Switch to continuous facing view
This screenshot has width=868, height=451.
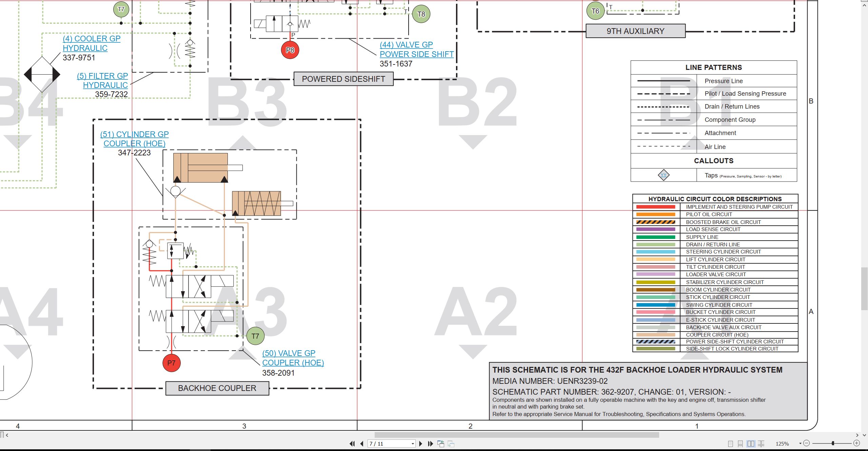point(761,444)
